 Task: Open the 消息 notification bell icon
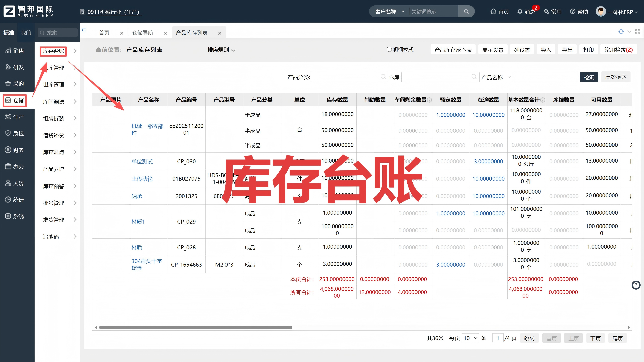click(x=520, y=11)
